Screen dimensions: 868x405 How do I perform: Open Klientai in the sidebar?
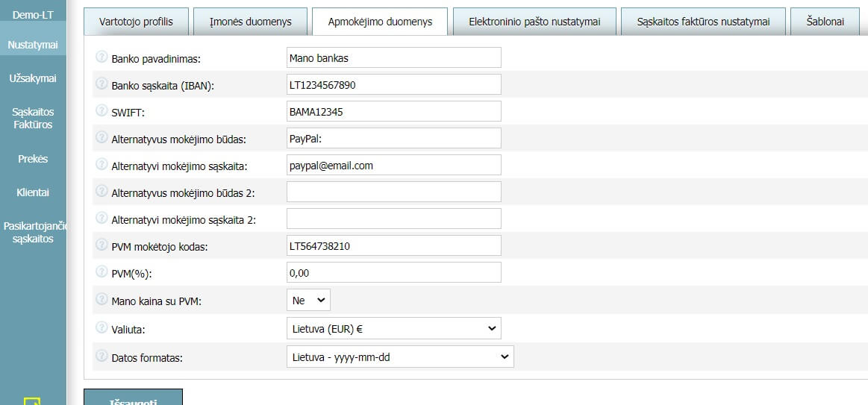pyautogui.click(x=33, y=192)
